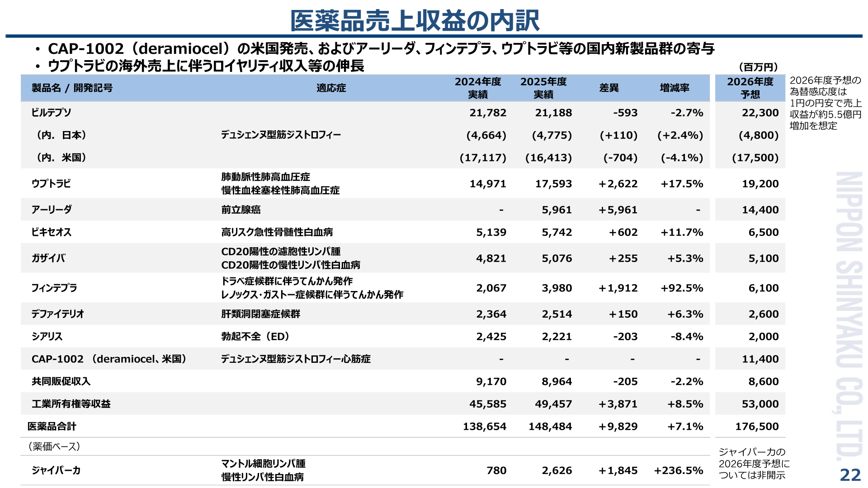Select the row label 工業所有権等収益
Viewport: 868px width, 488px height.
(x=71, y=404)
